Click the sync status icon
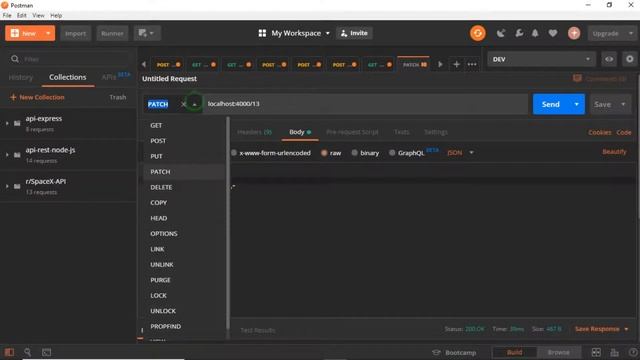Screen dimensions: 640x360 [478, 33]
